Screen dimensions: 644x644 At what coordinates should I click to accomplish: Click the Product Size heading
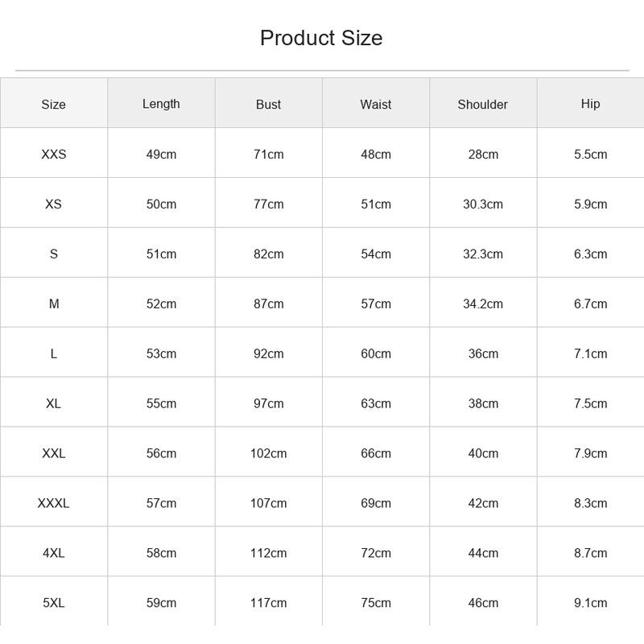coord(321,38)
